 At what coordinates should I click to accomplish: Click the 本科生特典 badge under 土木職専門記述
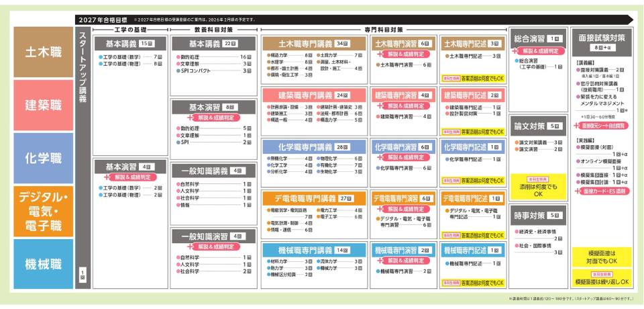451,78
